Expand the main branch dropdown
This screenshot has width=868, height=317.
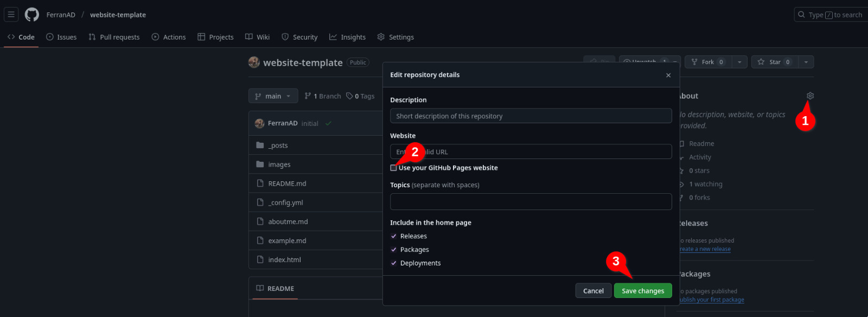(x=273, y=96)
